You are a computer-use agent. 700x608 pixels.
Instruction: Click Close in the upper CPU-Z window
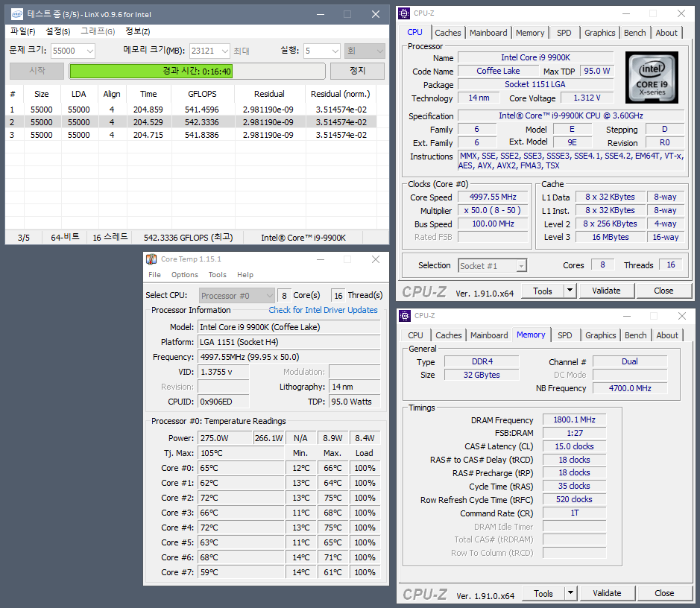coord(663,291)
